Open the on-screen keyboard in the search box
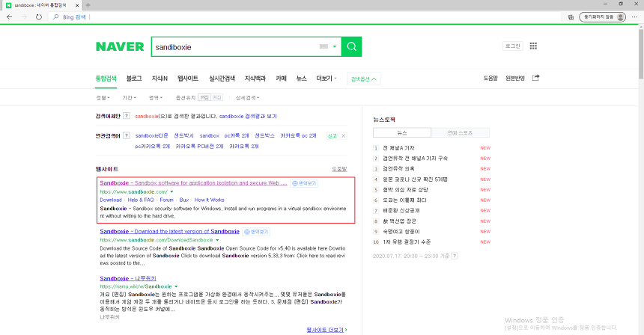The width and height of the screenshot is (644, 335). coord(323,46)
